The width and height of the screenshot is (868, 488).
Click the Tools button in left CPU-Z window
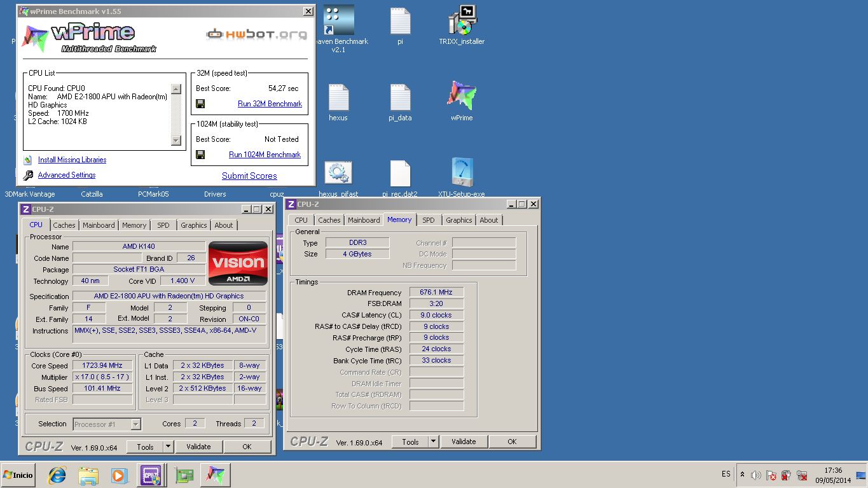point(145,447)
